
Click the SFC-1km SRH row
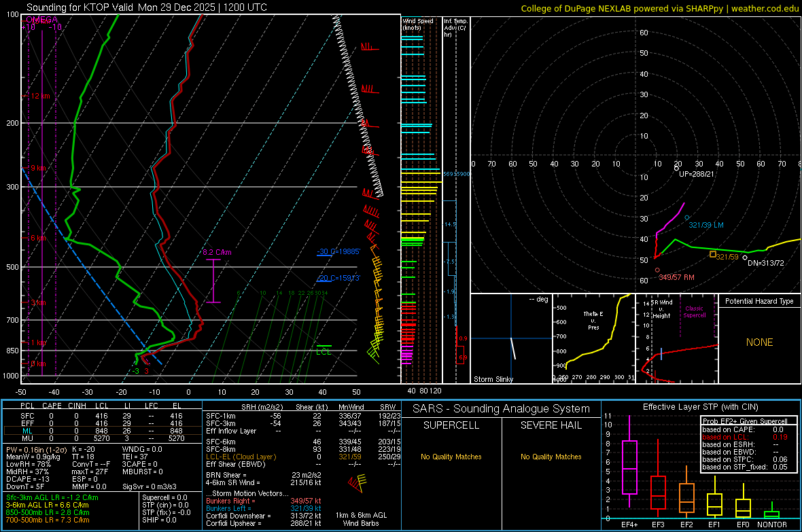click(x=303, y=416)
